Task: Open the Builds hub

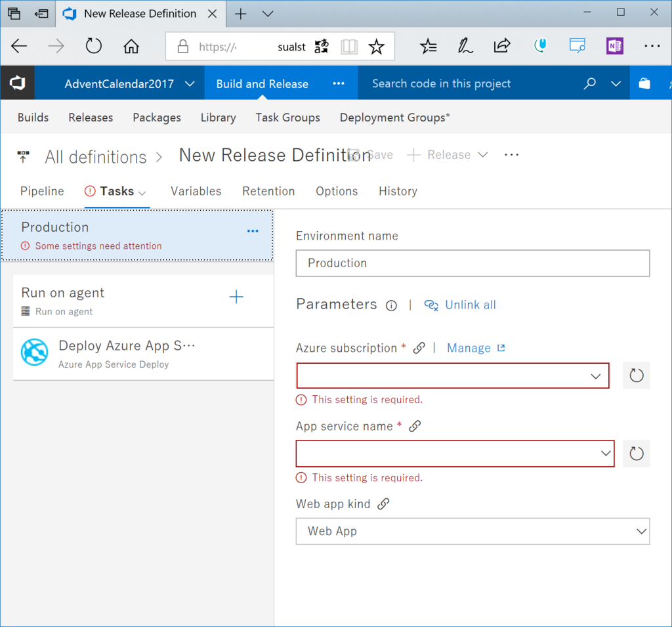Action: coord(33,118)
